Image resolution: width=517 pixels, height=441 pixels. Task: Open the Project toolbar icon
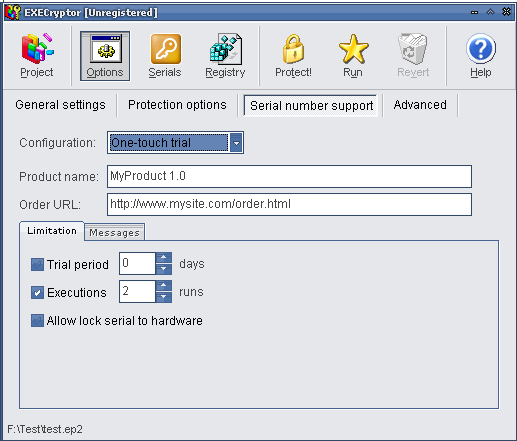click(x=37, y=49)
